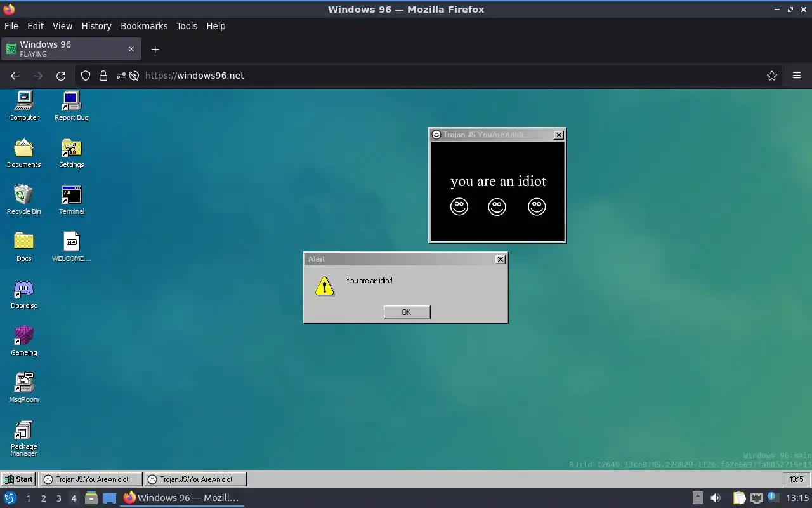The height and width of the screenshot is (508, 812).
Task: Open the Tools menu
Action: [187, 26]
